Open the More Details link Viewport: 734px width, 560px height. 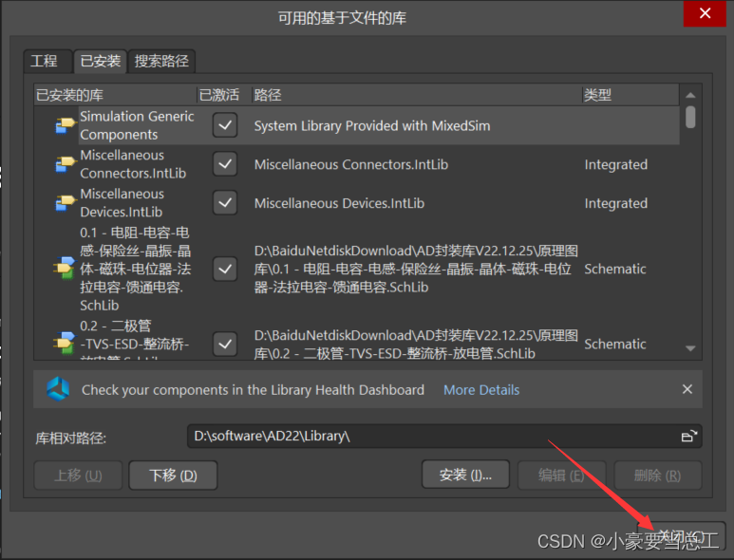(x=481, y=389)
